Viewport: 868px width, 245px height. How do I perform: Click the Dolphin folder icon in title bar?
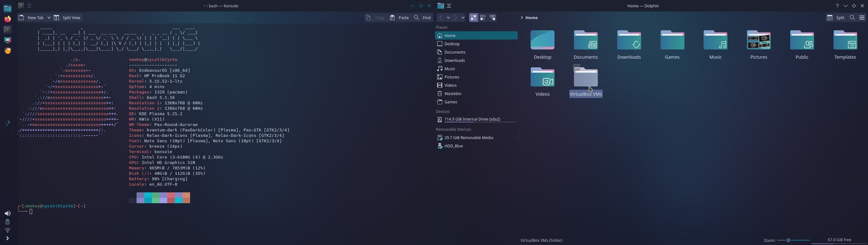[441, 6]
